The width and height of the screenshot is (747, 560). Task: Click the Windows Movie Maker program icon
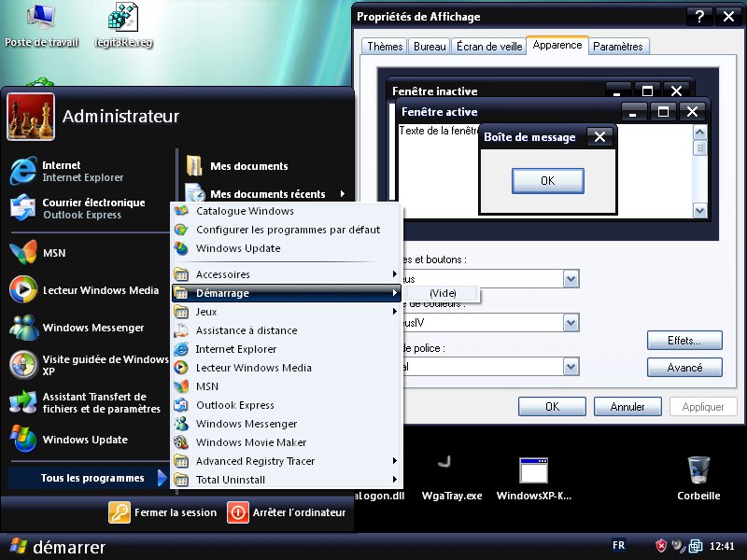(x=181, y=442)
